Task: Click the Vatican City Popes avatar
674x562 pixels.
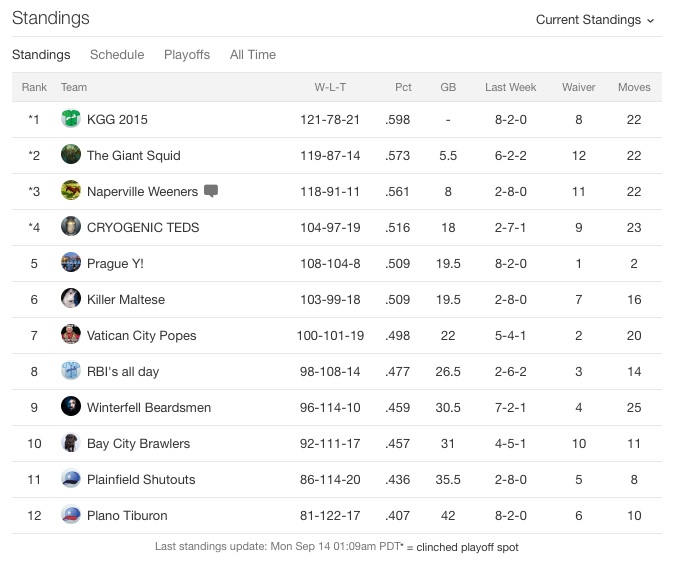Action: pyautogui.click(x=71, y=335)
